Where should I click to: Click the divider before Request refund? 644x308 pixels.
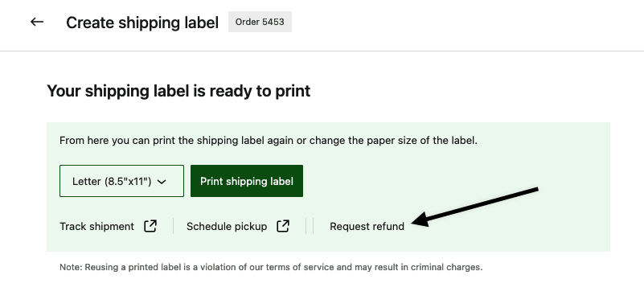click(x=313, y=226)
